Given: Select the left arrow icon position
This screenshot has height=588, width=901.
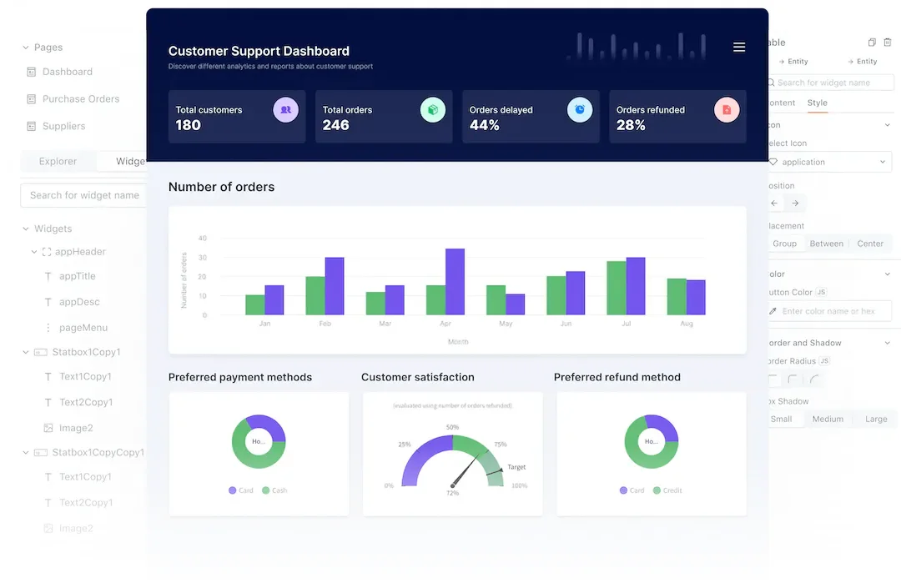Looking at the screenshot, I should pos(774,204).
